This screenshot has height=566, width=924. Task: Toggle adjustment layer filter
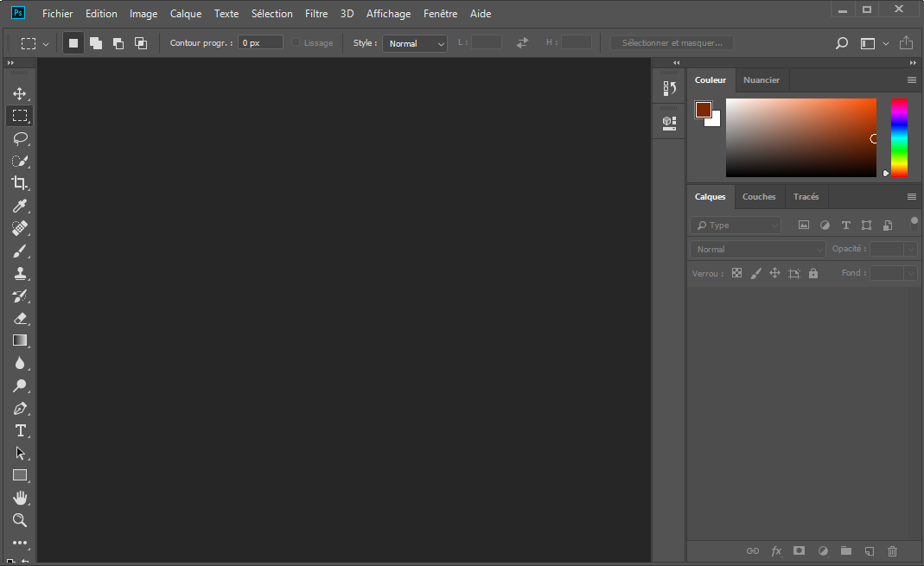click(825, 225)
